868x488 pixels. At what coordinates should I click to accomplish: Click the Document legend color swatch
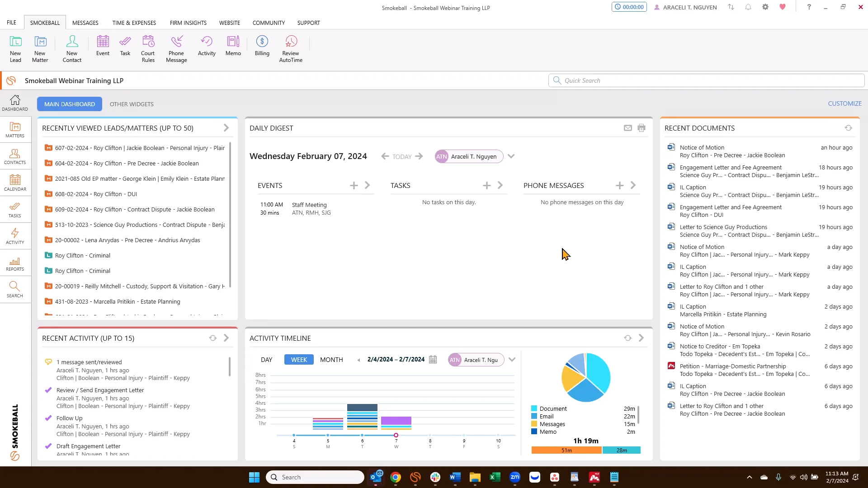[534, 408]
